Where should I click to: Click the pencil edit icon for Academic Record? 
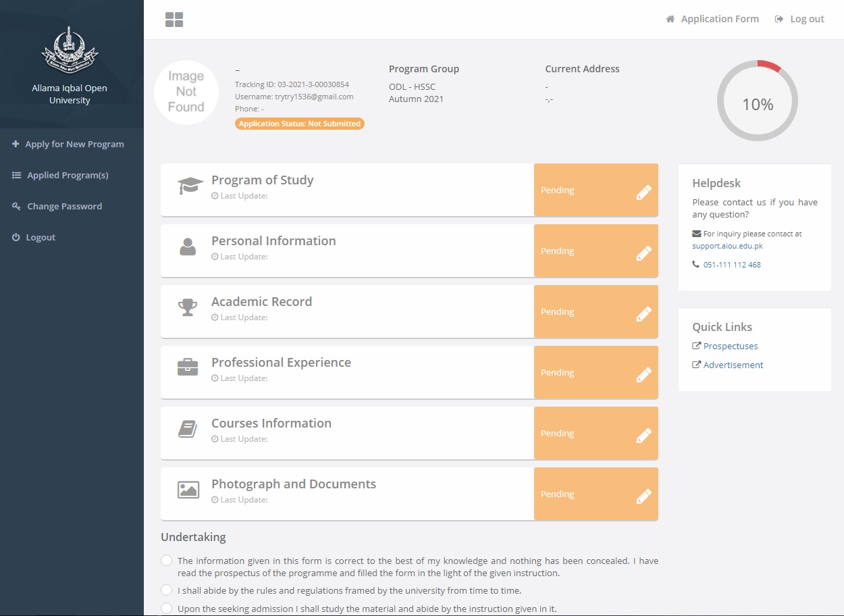point(644,314)
